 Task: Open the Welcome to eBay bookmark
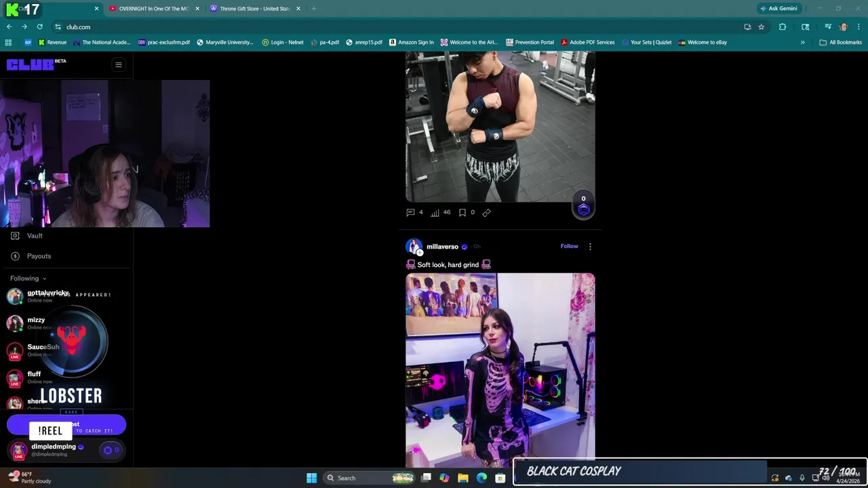[x=703, y=42]
